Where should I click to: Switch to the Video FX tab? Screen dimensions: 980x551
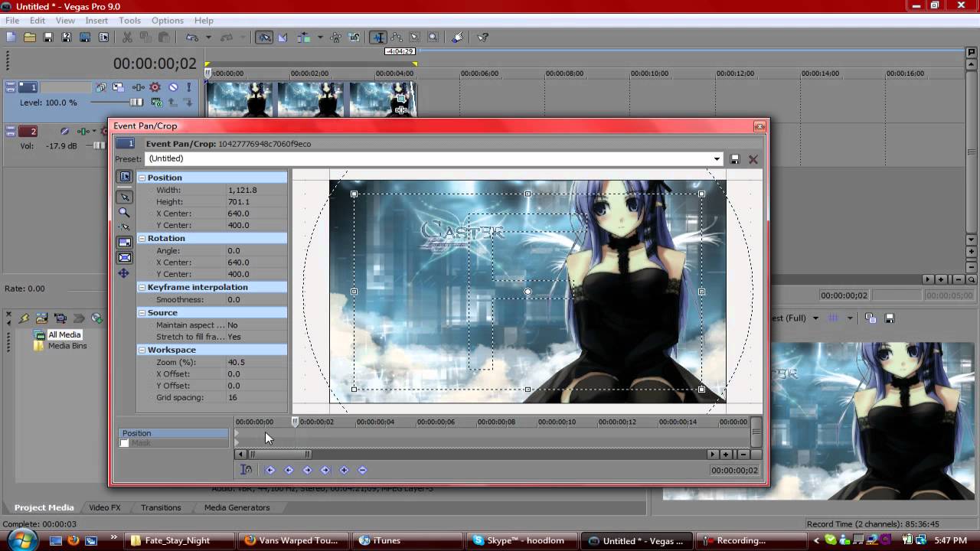coord(105,507)
